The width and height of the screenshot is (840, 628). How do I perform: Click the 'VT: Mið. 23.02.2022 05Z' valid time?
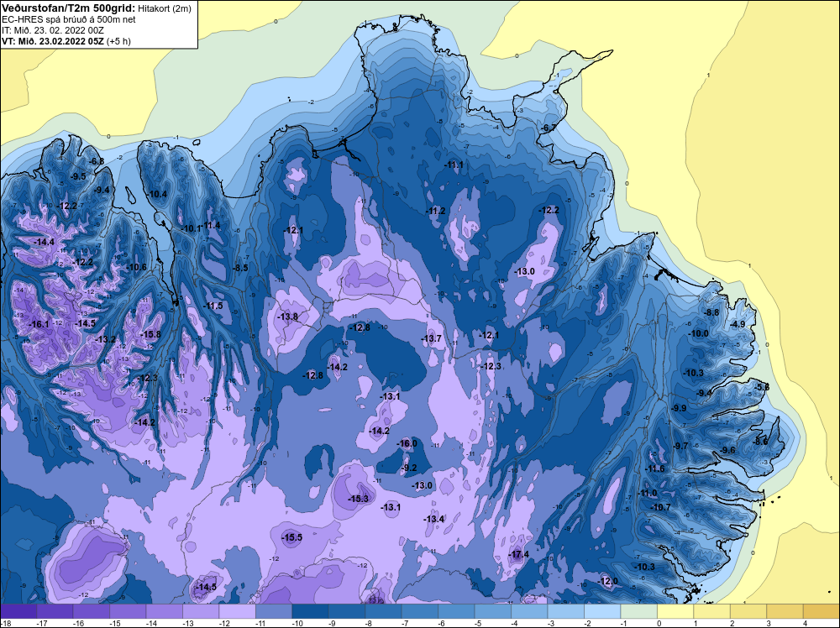point(53,41)
